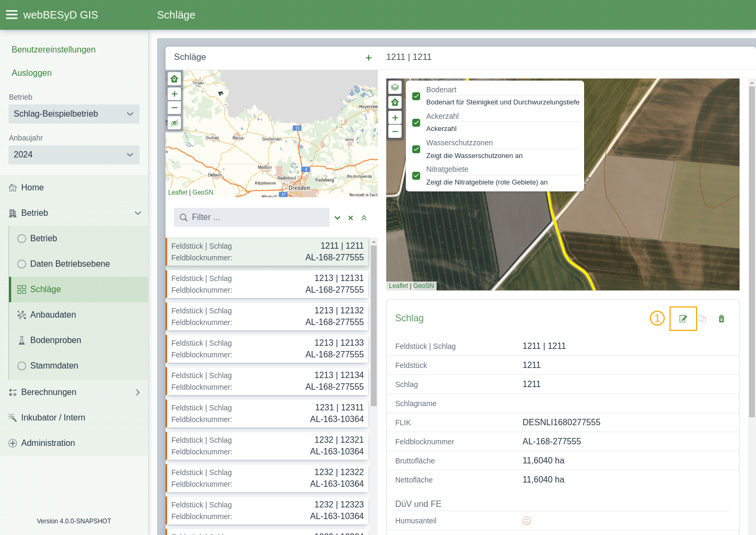Screen dimensions: 756x535
Task: Reset aerial map to home extent
Action: (395, 102)
